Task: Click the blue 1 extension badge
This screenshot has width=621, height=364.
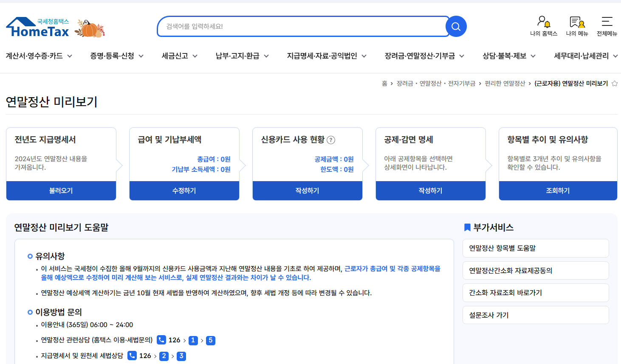Action: (193, 340)
